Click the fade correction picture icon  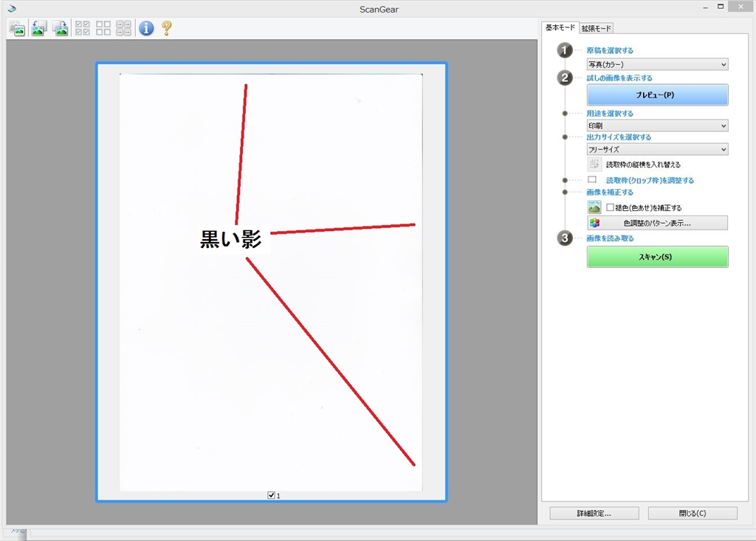coord(594,207)
